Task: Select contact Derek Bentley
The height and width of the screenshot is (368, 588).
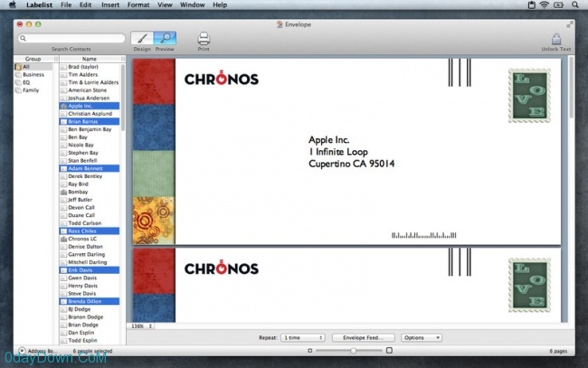Action: coord(90,176)
